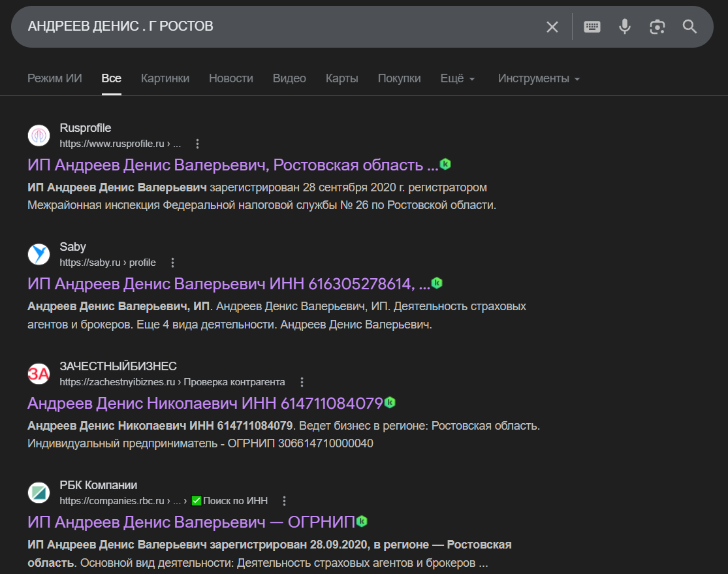Expand the Ещё dropdown

click(457, 78)
